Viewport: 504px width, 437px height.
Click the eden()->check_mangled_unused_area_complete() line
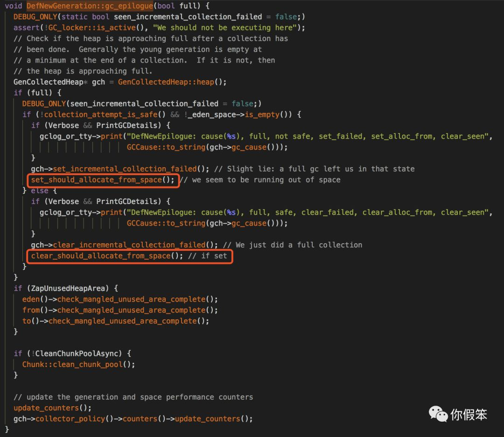(x=120, y=299)
